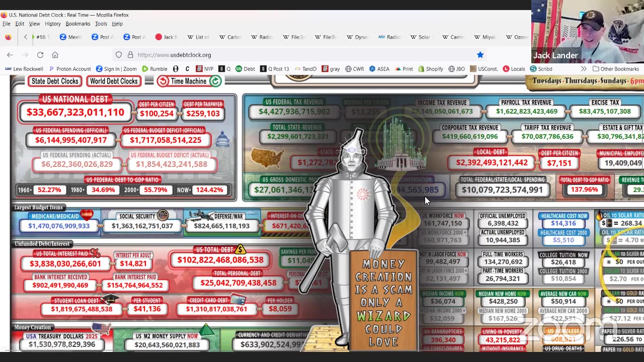Switch to the Carbo tab
The height and width of the screenshot is (362, 644).
230,37
